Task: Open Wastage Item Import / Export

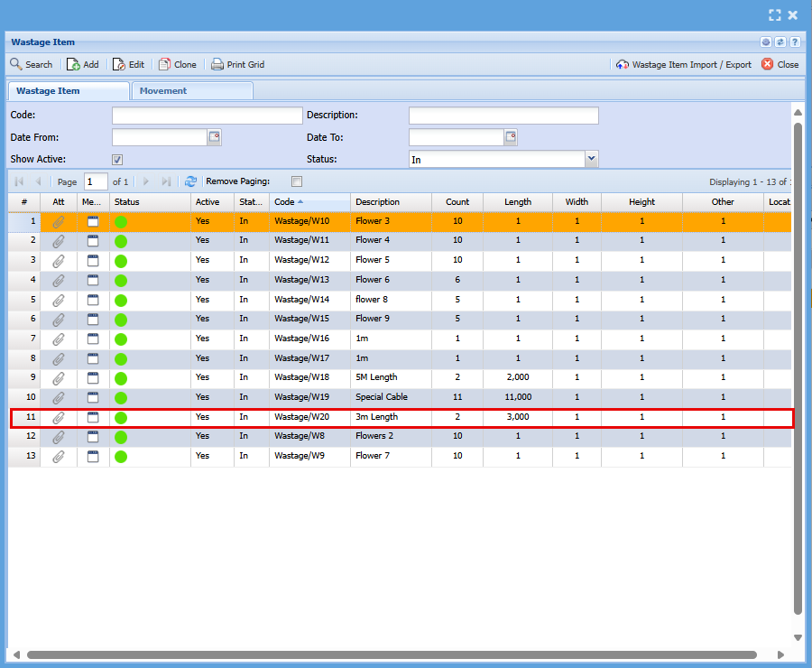Action: click(x=683, y=64)
